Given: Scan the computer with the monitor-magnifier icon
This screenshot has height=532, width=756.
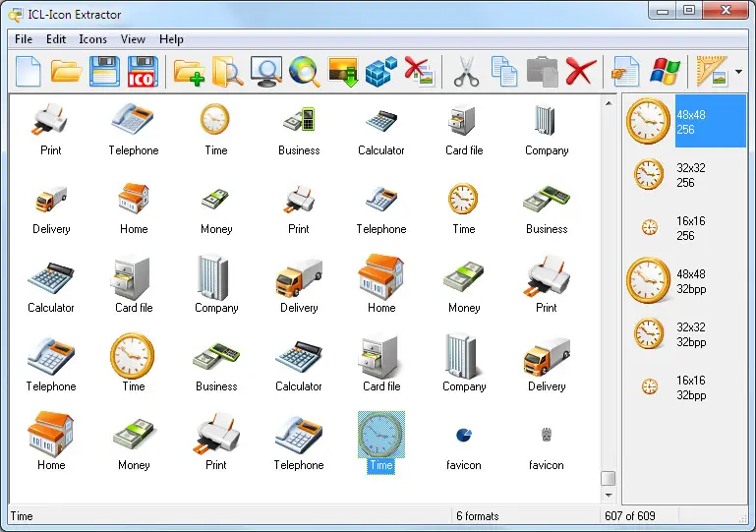Looking at the screenshot, I should click(266, 72).
